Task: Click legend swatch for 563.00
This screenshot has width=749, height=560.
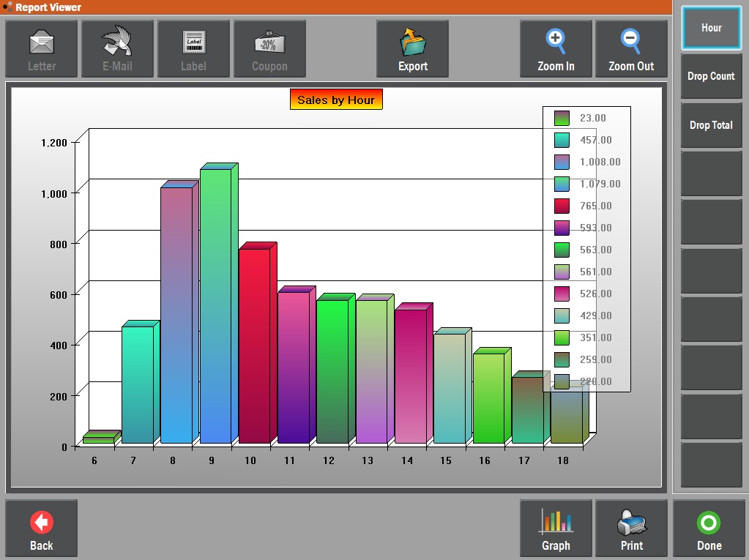Action: 562,250
